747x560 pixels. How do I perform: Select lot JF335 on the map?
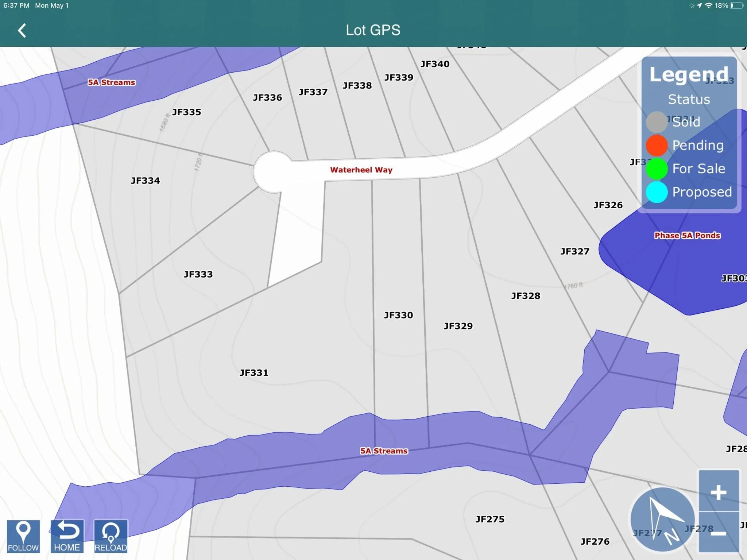point(186,112)
